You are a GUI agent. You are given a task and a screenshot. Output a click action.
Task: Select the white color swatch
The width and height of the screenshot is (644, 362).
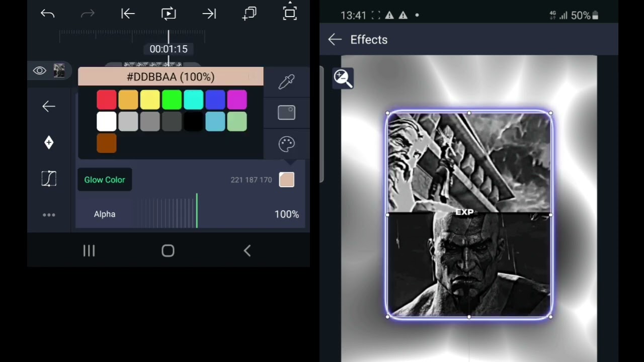107,122
